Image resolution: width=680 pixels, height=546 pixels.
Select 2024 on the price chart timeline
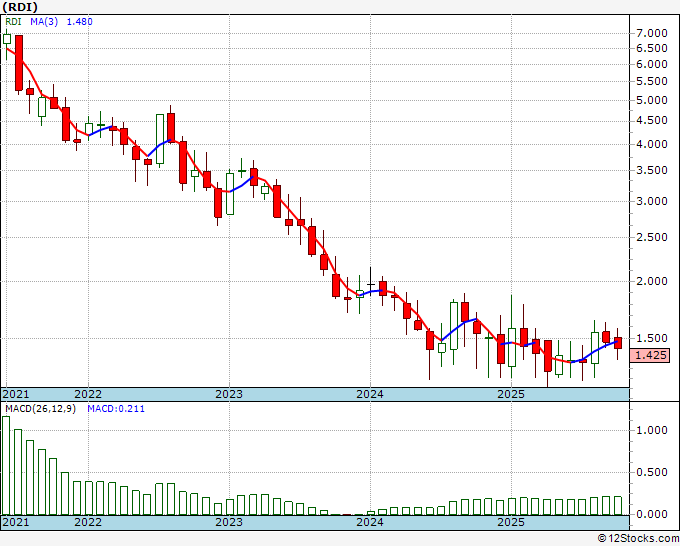pyautogui.click(x=370, y=394)
